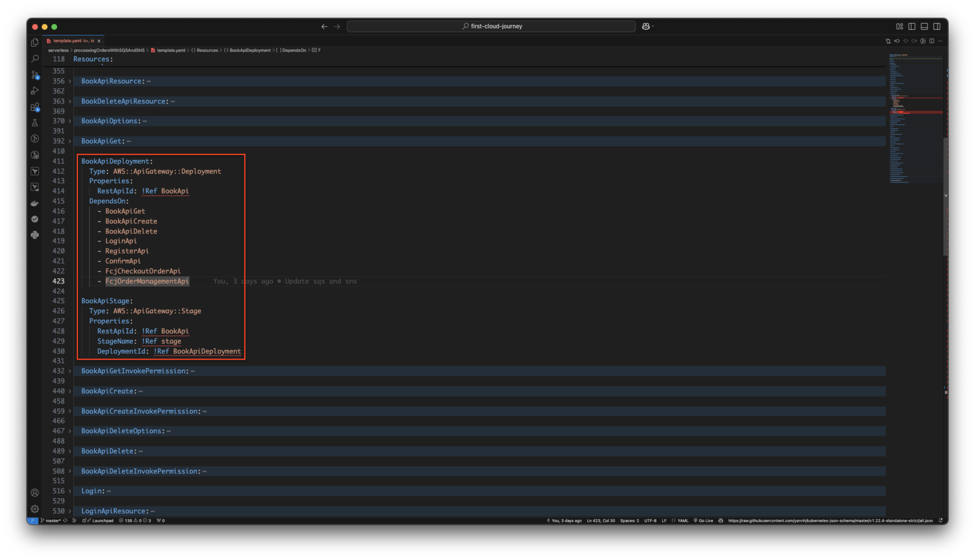Open Manage gear icon in activity bar
Screen dimensions: 975x560
(x=35, y=509)
